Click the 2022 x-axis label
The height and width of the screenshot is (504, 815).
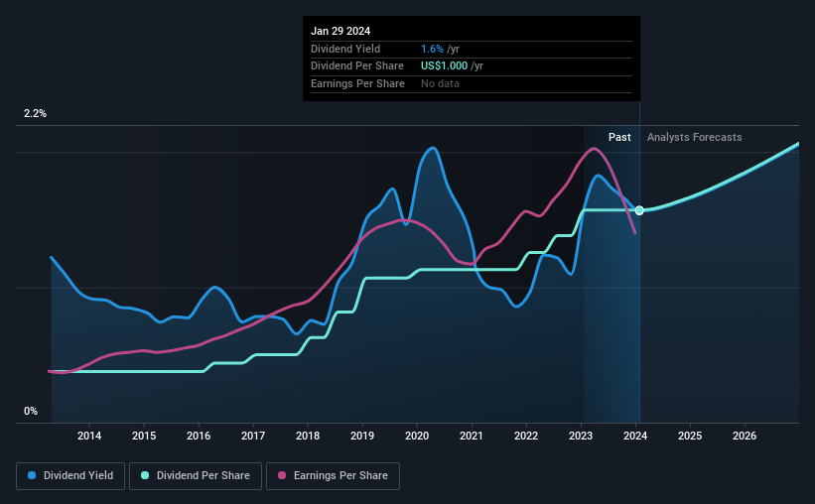(526, 436)
